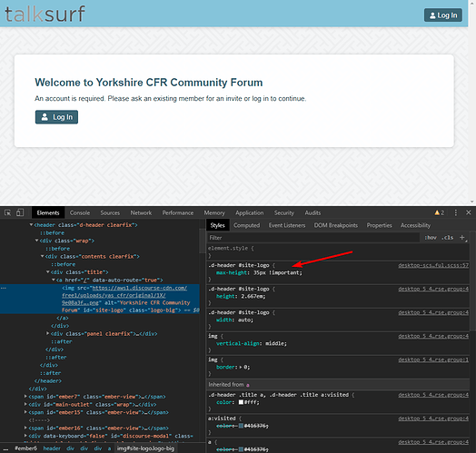The width and height of the screenshot is (476, 453).
Task: Open the Computed styles tab
Action: pos(246,225)
